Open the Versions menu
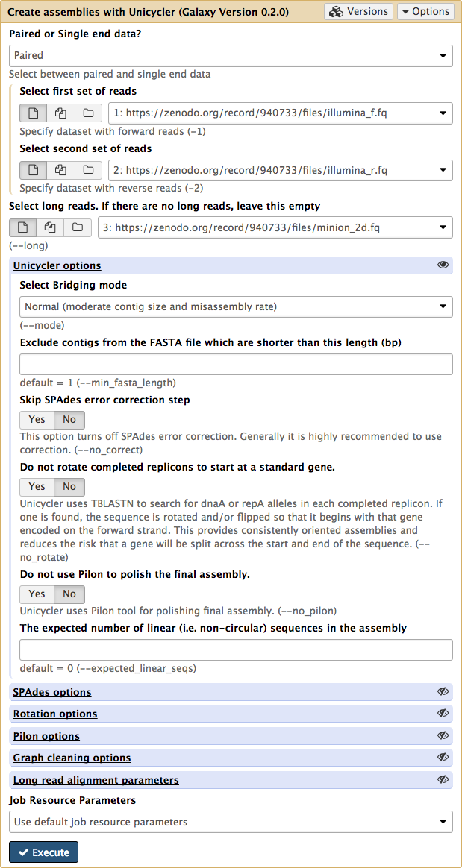Viewport: 462px width, 868px height. click(359, 11)
